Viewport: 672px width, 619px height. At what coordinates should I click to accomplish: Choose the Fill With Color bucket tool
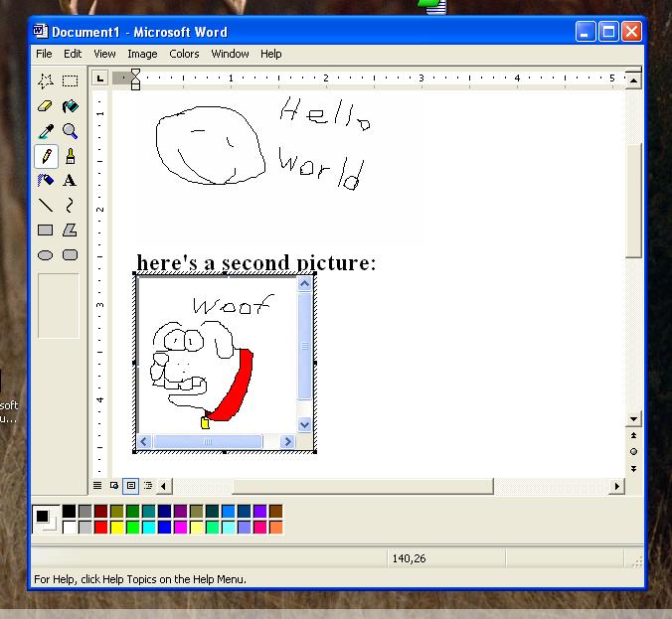coord(70,106)
